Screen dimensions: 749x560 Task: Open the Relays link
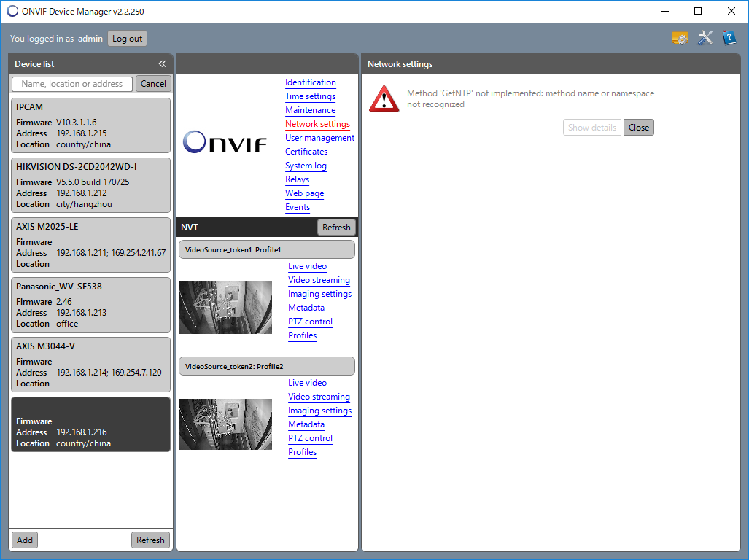[x=297, y=179]
